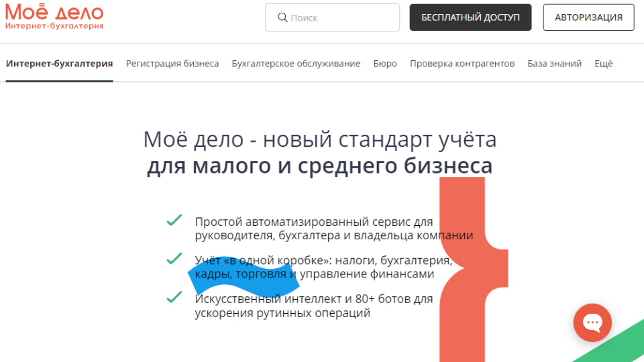Click the checkmark beside "Простой автоматизированный сервис"
The image size is (644, 362).
[x=174, y=221]
